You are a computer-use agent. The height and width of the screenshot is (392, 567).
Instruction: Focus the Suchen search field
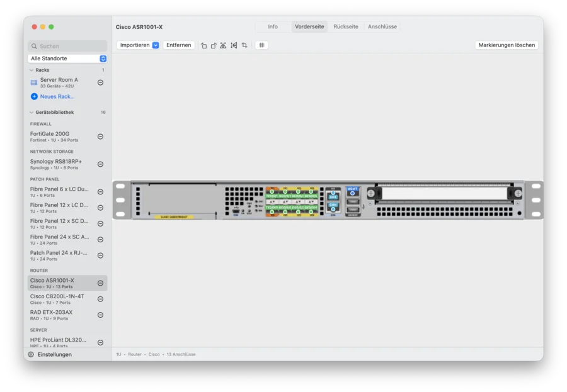click(x=67, y=46)
